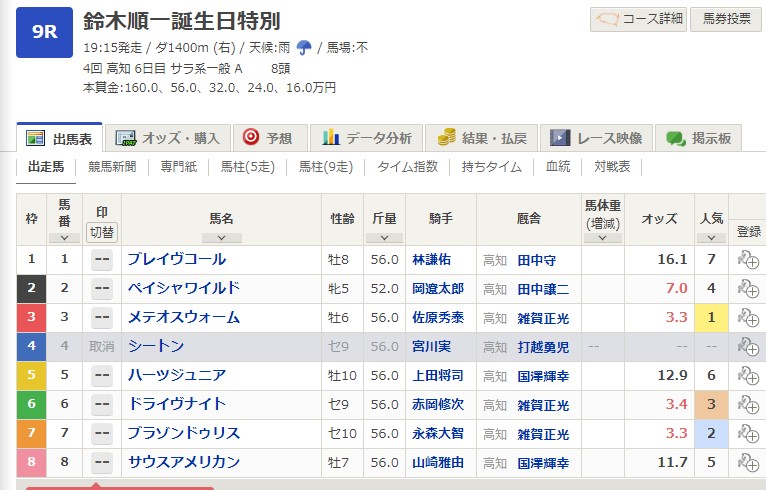
Task: Toggle the mark selector for ハーツジュニア
Action: tap(102, 375)
